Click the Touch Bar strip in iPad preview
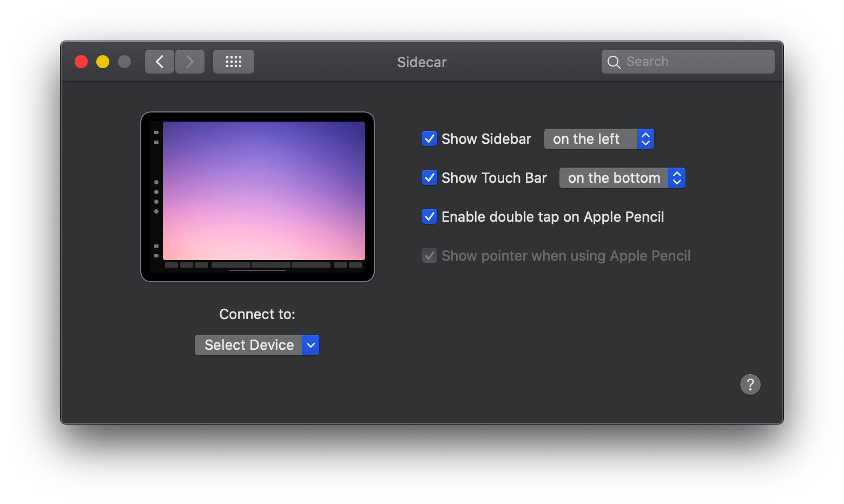The width and height of the screenshot is (844, 504). click(x=263, y=265)
